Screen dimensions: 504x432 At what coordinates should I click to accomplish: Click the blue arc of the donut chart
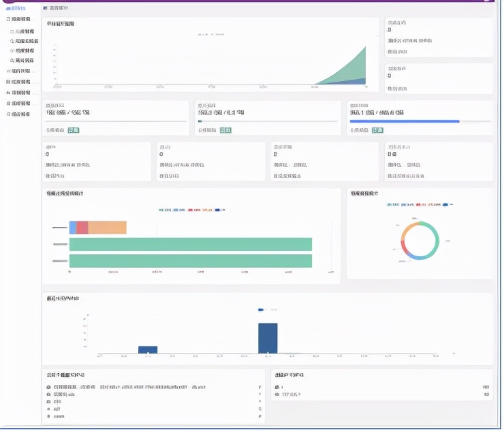pyautogui.click(x=414, y=256)
